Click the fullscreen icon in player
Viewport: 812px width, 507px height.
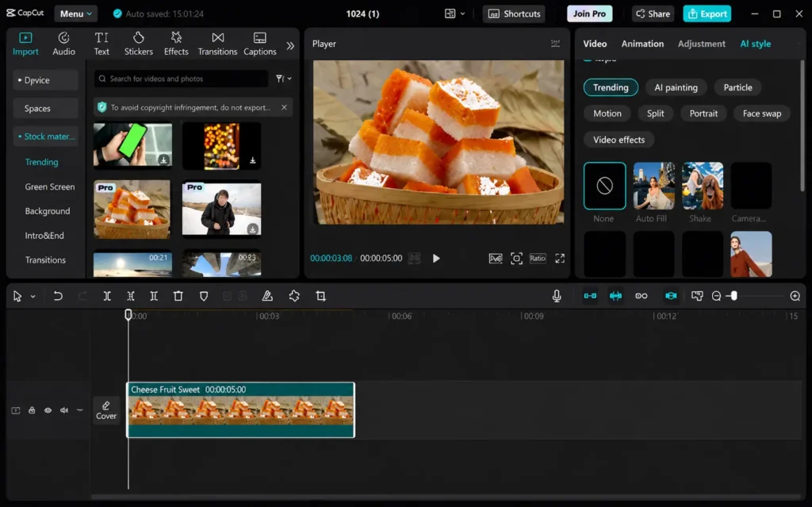pyautogui.click(x=560, y=258)
